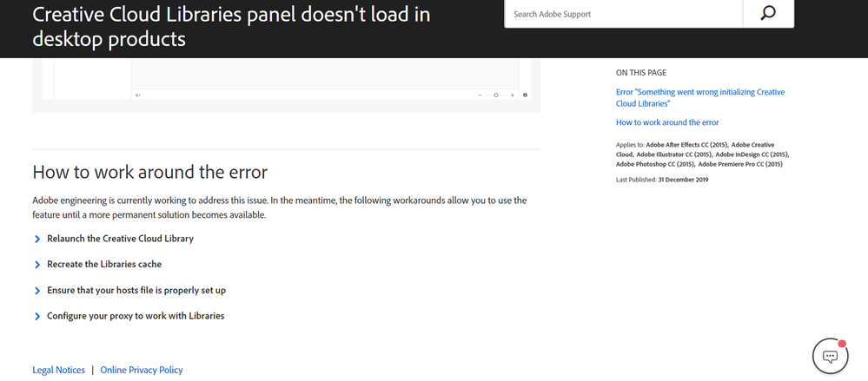Click "Configure your proxy to work" text
This screenshot has height=381, width=868.
[136, 317]
